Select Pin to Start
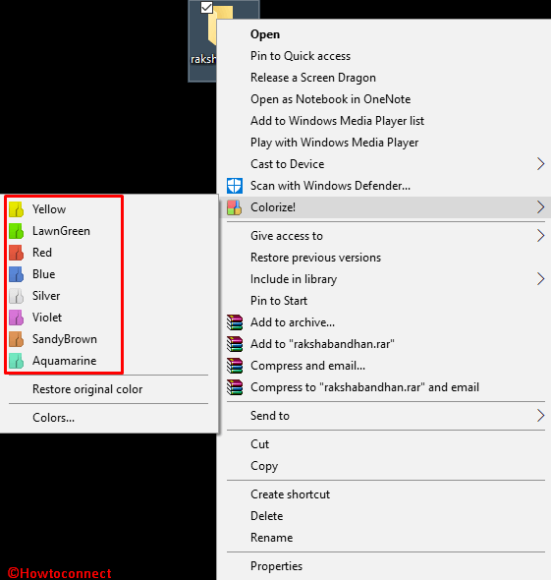Viewport: 551px width, 580px height. point(279,301)
